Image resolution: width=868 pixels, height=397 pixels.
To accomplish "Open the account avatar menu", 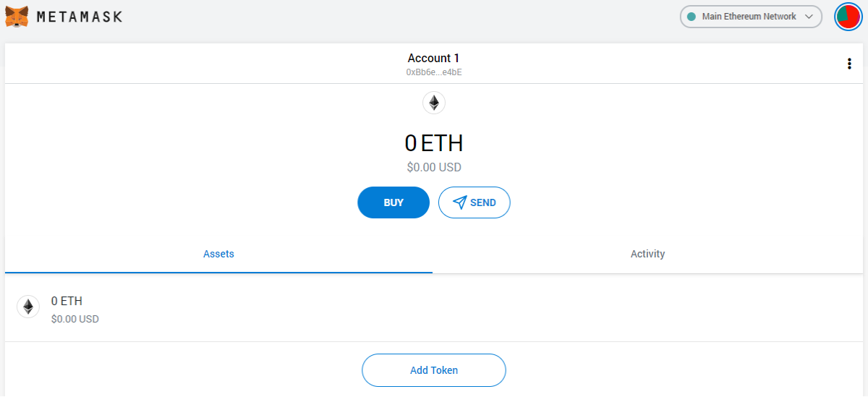I will 848,17.
